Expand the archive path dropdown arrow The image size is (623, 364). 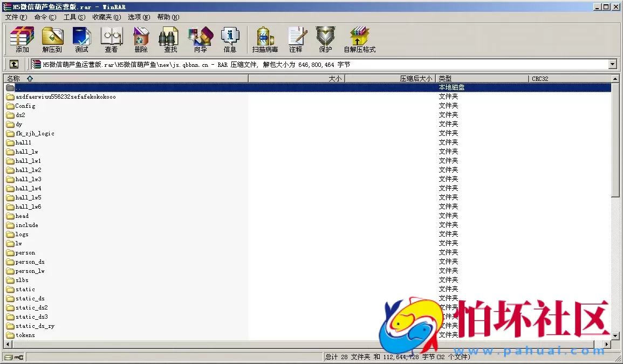point(612,65)
